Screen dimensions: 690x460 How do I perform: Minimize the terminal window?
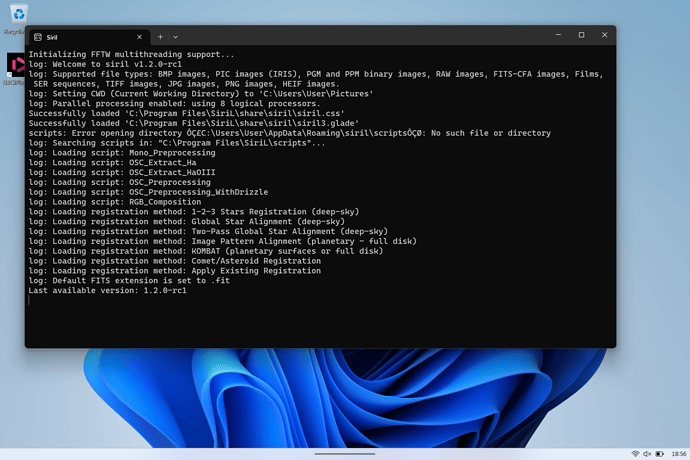pos(558,35)
